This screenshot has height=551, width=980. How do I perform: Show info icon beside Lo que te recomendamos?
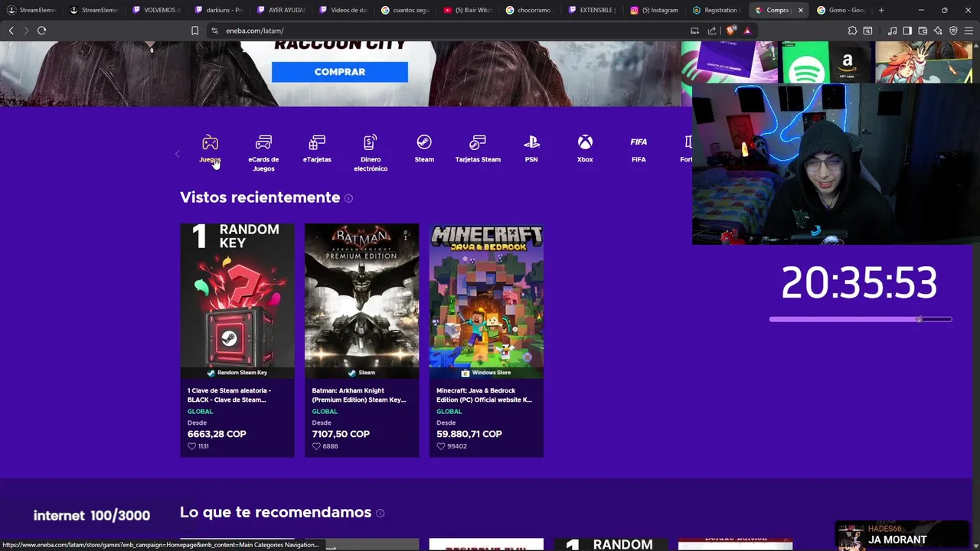tap(380, 513)
